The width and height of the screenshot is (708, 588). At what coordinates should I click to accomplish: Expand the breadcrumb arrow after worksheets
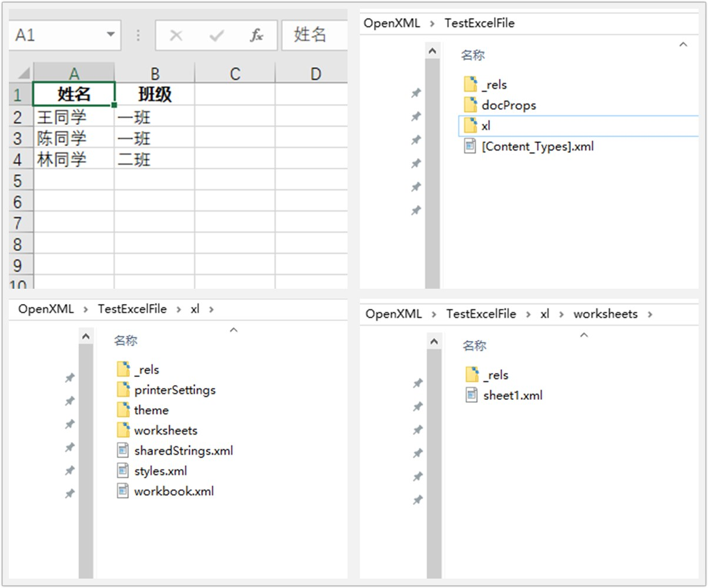[x=650, y=314]
